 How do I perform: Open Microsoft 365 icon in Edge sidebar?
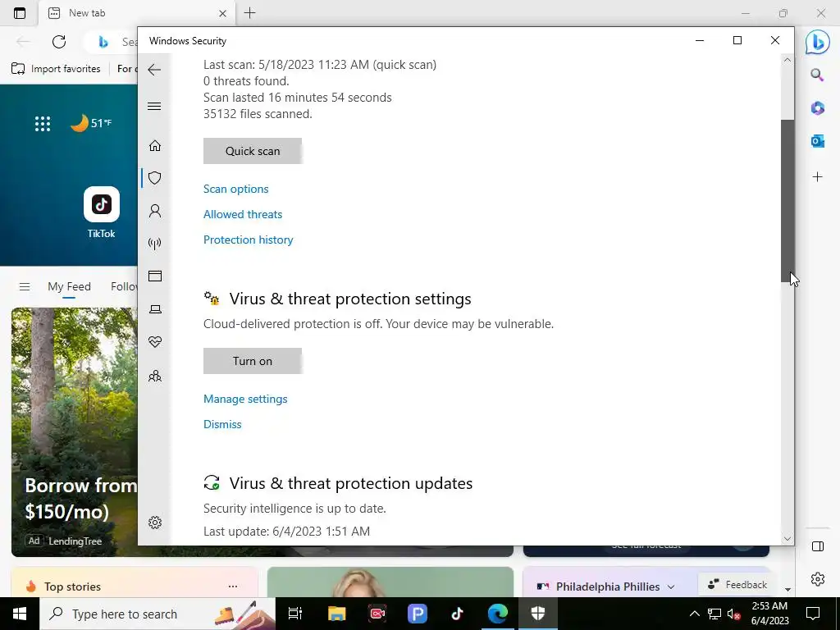817,108
